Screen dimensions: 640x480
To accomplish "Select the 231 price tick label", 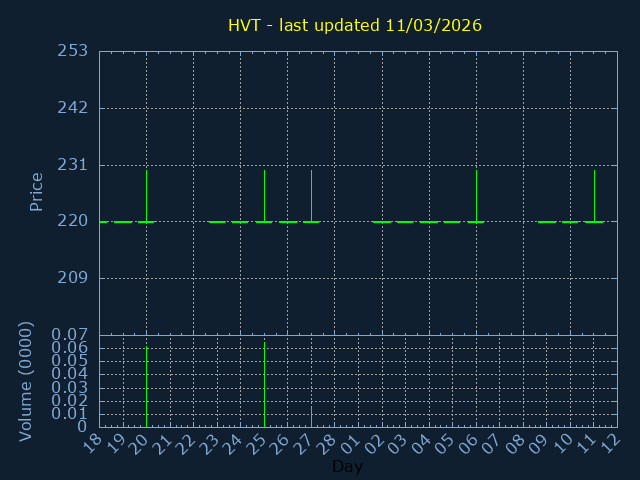I will 72,165.
